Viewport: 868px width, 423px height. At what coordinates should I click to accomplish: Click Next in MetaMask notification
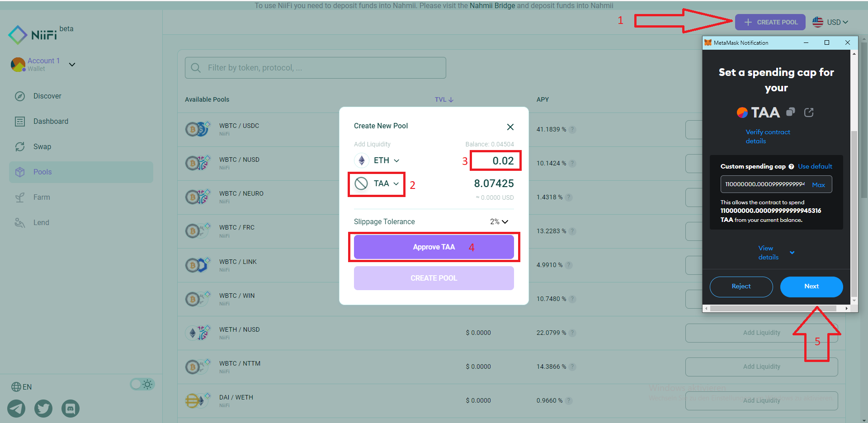811,287
